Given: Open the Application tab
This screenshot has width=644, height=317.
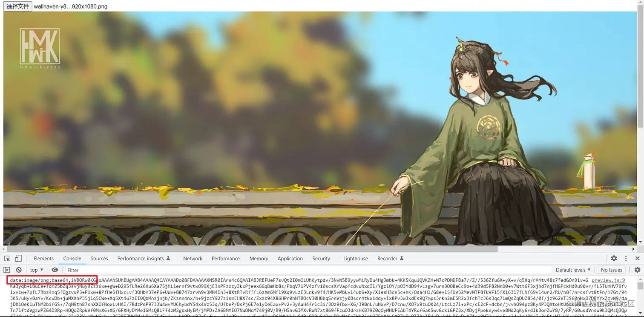Looking at the screenshot, I should click(x=290, y=259).
